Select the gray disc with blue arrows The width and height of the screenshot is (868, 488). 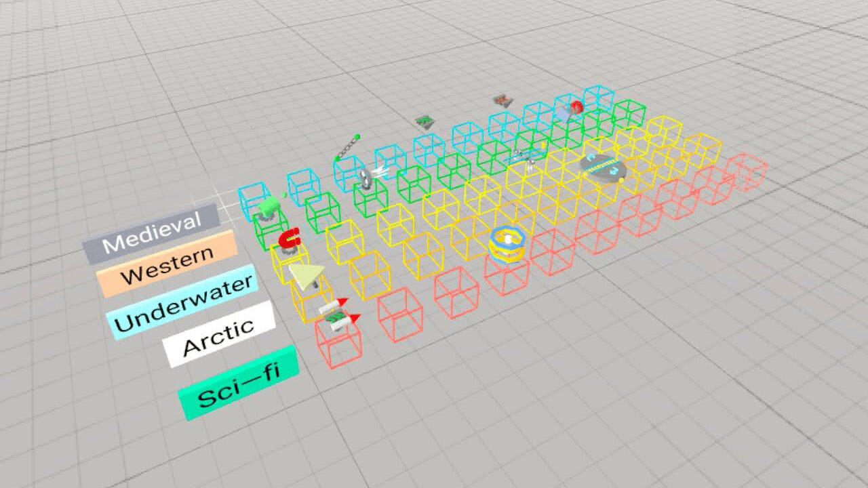pyautogui.click(x=602, y=167)
